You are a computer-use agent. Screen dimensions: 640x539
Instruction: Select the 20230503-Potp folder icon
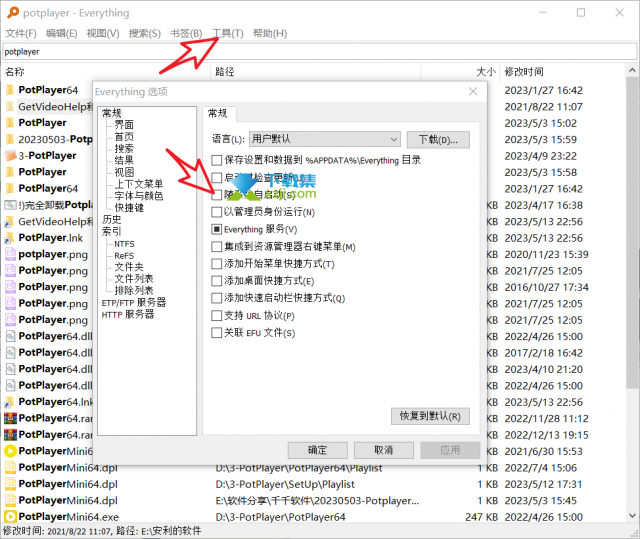[x=10, y=139]
